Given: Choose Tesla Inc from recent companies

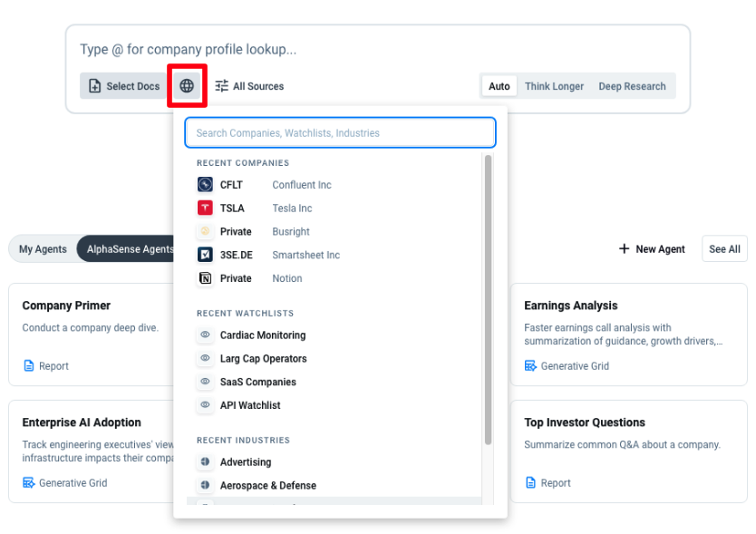Looking at the screenshot, I should pyautogui.click(x=291, y=209).
